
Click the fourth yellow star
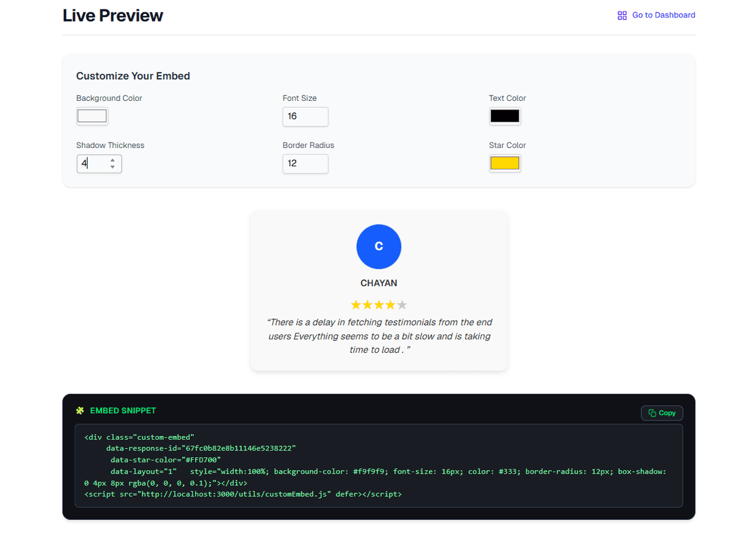tap(390, 304)
